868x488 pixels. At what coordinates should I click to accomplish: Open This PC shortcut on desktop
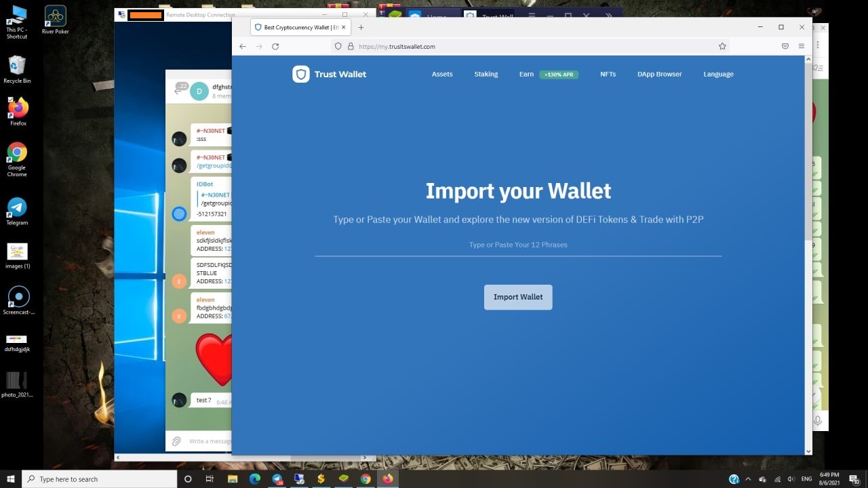[17, 22]
